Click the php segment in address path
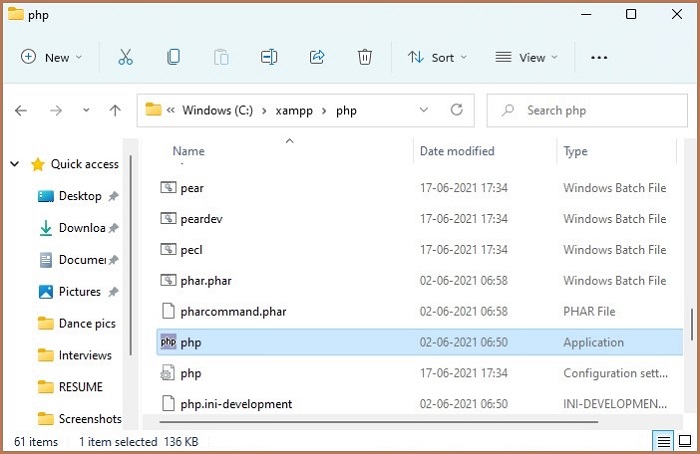This screenshot has height=454, width=700. pos(346,111)
